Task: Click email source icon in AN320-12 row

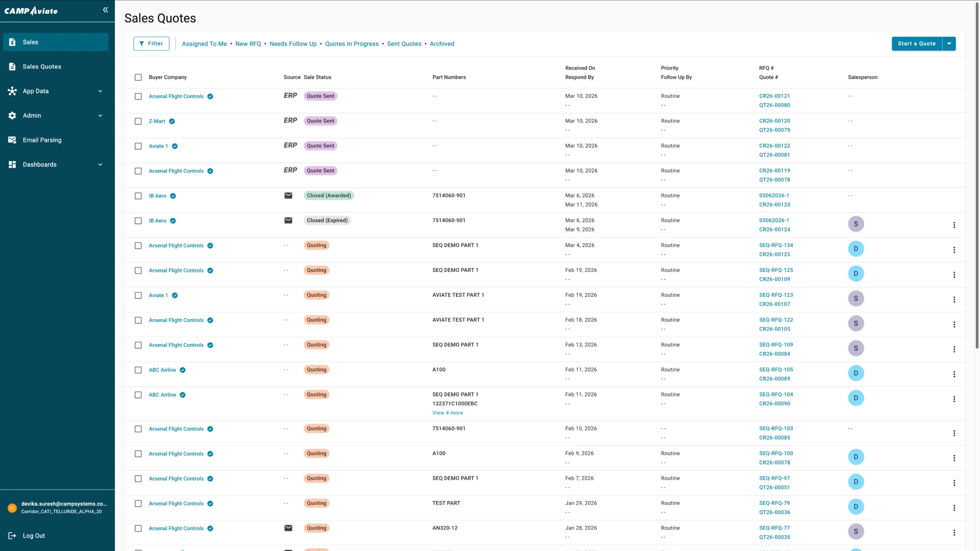Action: 288,528
